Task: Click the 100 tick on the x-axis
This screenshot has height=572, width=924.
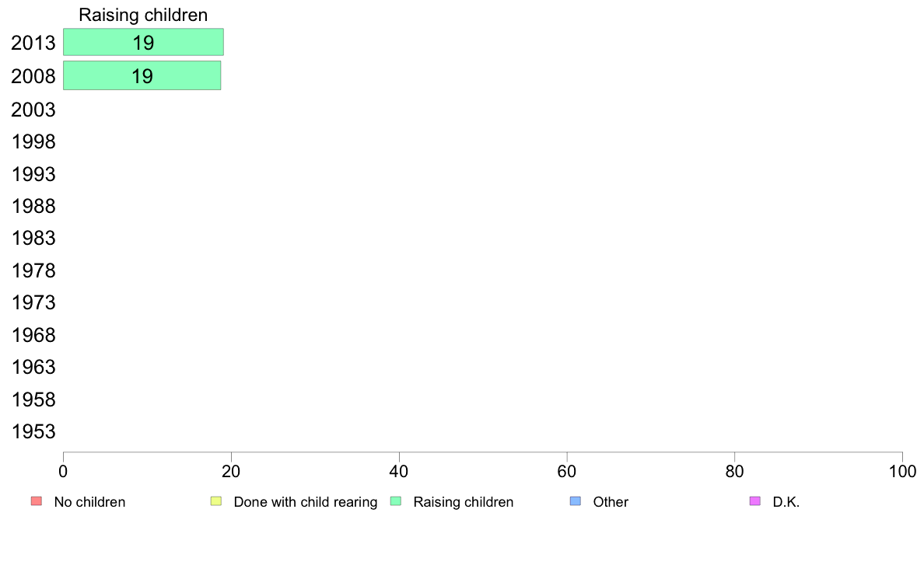Action: (x=902, y=471)
